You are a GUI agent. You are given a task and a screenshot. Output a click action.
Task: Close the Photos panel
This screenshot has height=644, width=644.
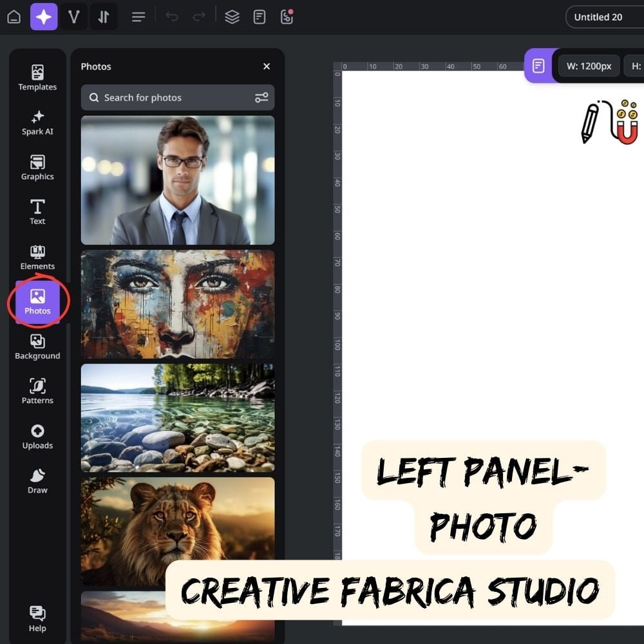[x=266, y=66]
